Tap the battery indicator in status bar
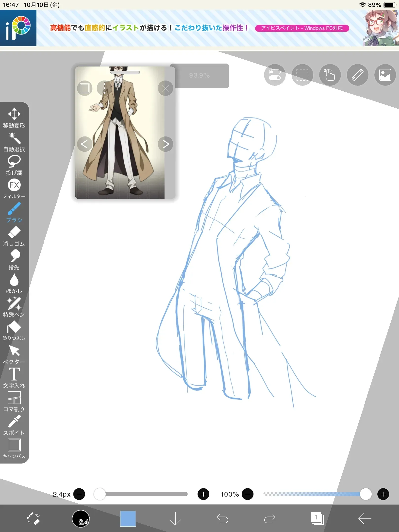This screenshot has width=399, height=532. click(x=390, y=5)
